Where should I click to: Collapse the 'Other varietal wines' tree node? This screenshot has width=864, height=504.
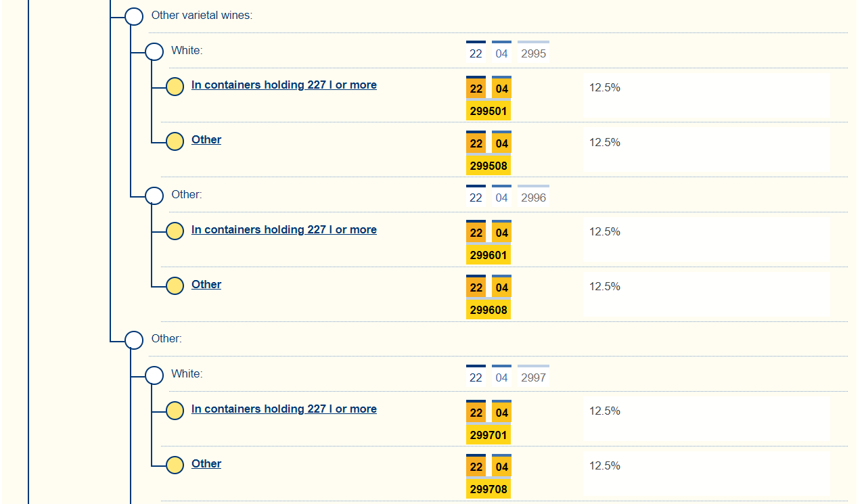[x=134, y=17]
